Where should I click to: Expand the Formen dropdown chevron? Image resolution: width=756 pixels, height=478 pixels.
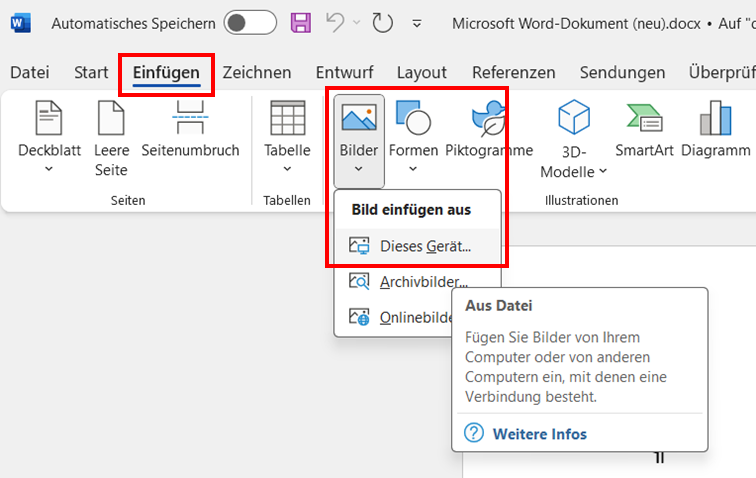tap(413, 169)
